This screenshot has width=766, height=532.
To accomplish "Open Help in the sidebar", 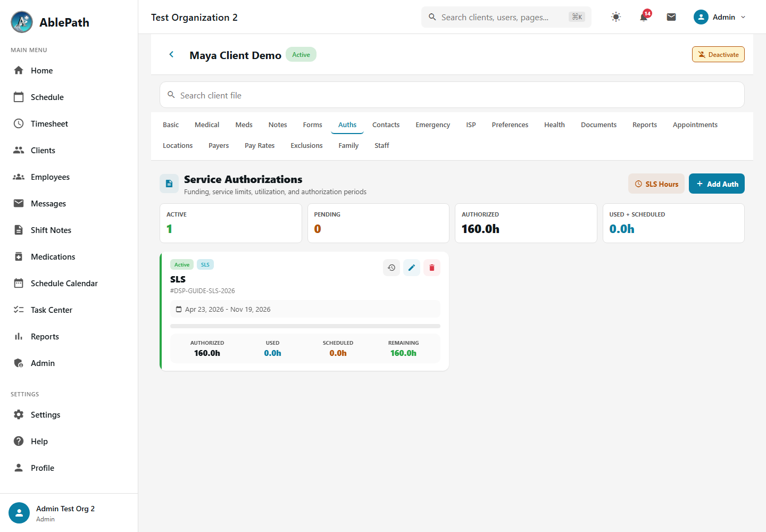I will [x=69, y=442].
